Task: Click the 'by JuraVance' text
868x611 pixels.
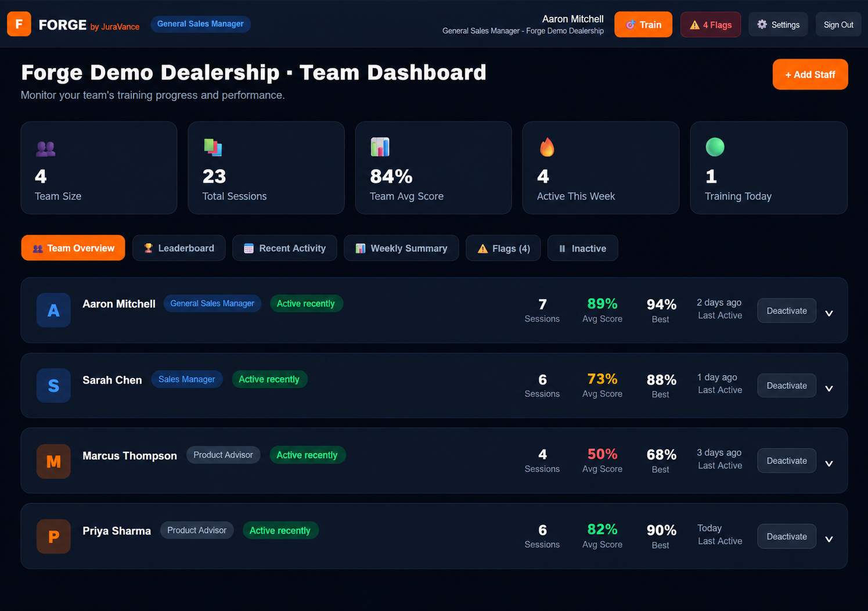Action: coord(115,27)
